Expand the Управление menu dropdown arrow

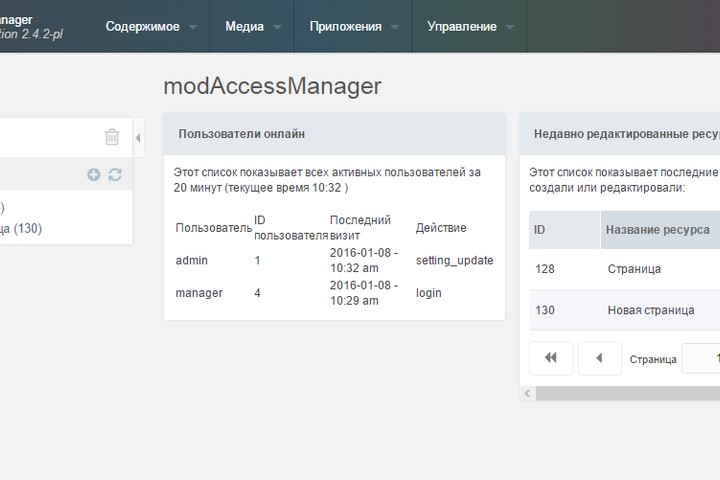tap(510, 27)
